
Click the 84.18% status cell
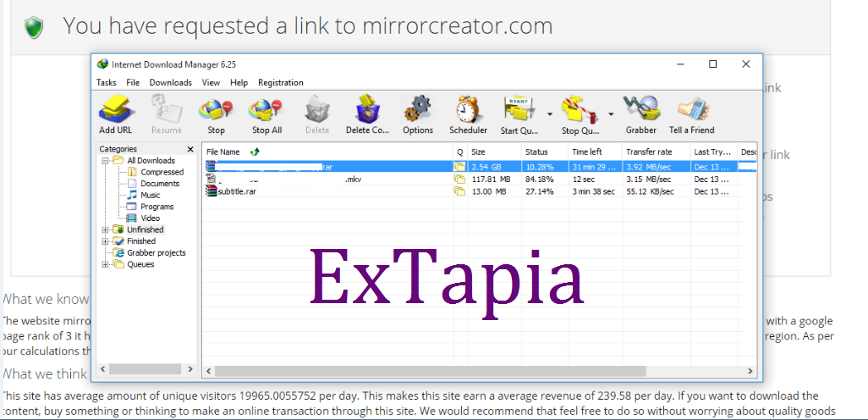click(x=537, y=179)
